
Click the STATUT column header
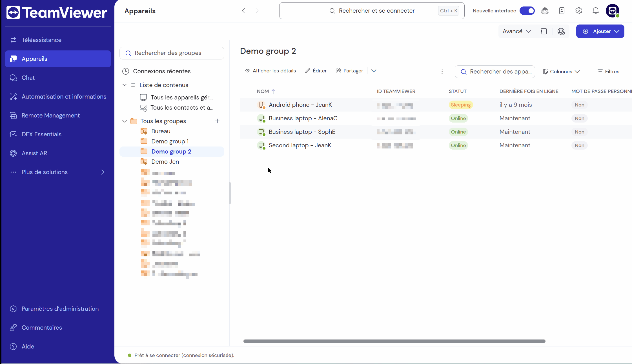click(x=458, y=91)
